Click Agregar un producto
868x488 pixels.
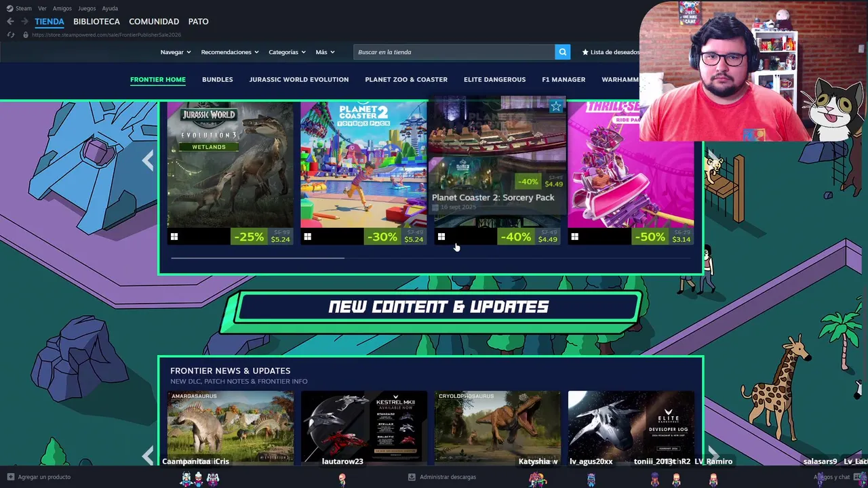(x=44, y=477)
